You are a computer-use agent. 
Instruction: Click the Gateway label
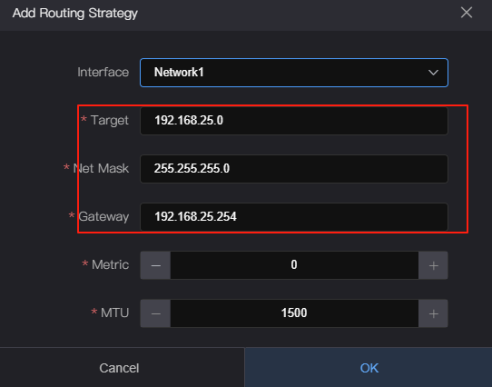(x=104, y=217)
